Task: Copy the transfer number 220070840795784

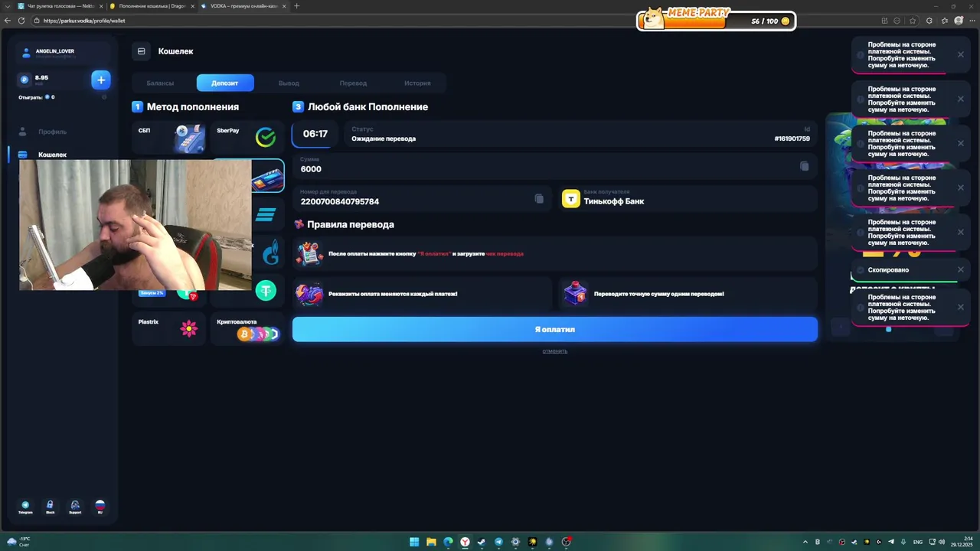Action: 539,198
